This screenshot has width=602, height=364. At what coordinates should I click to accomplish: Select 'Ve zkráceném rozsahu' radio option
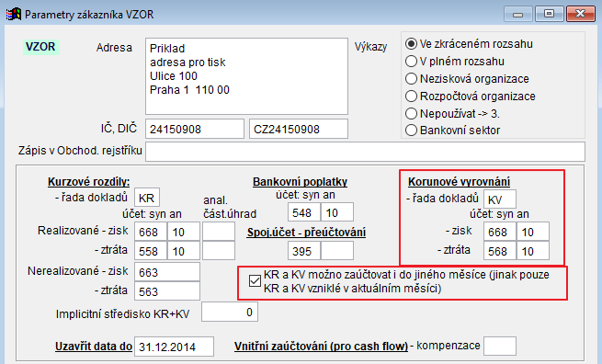coord(469,44)
